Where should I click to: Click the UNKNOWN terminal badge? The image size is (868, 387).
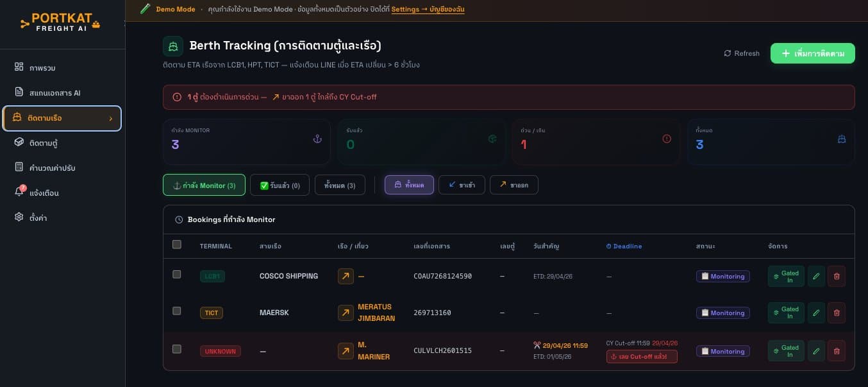[221, 351]
